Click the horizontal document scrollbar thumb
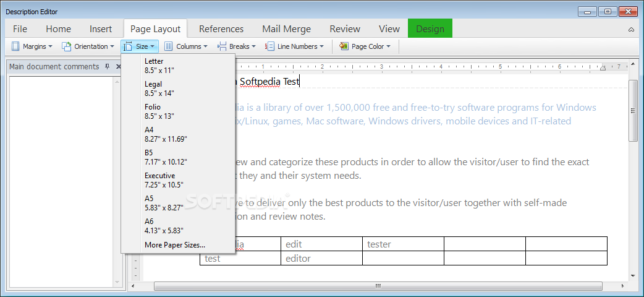Image resolution: width=644 pixels, height=297 pixels. click(x=378, y=286)
